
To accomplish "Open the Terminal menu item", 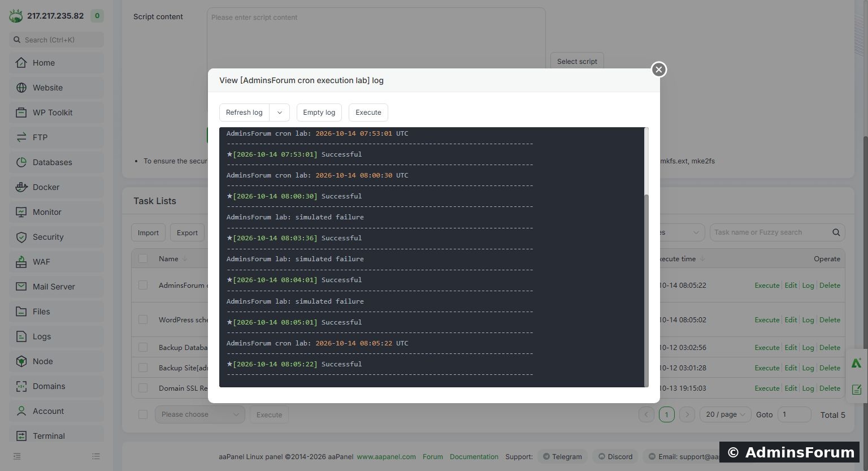I will point(57,436).
